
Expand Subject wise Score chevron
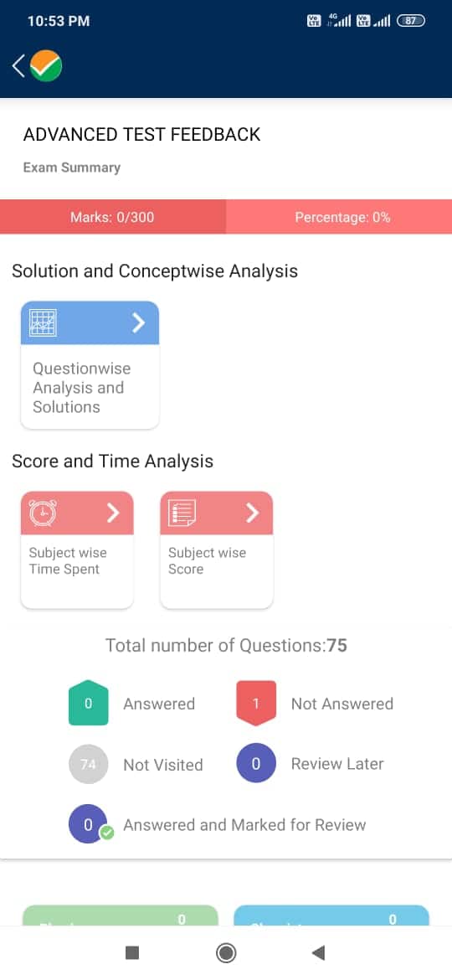click(252, 513)
